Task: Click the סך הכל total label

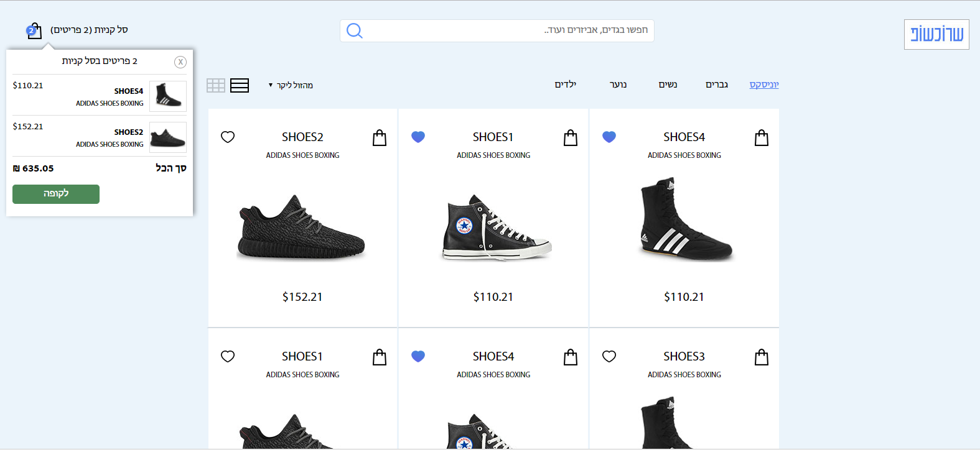Action: (171, 168)
